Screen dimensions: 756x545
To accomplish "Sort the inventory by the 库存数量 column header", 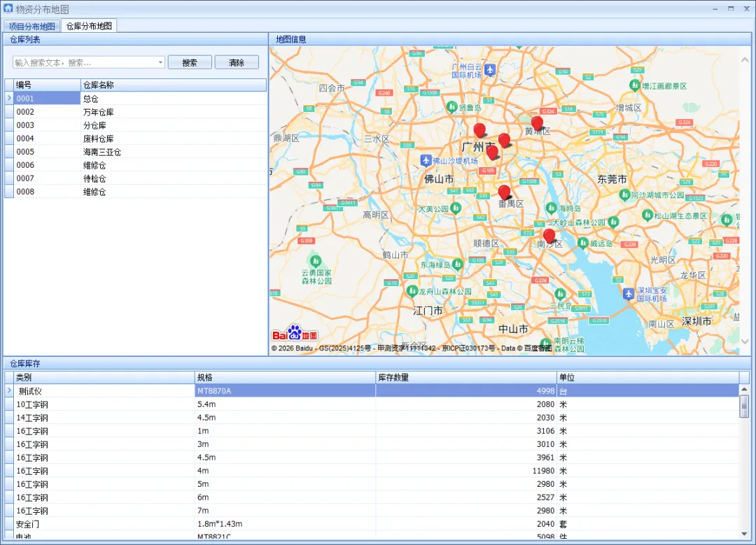I will pyautogui.click(x=465, y=377).
